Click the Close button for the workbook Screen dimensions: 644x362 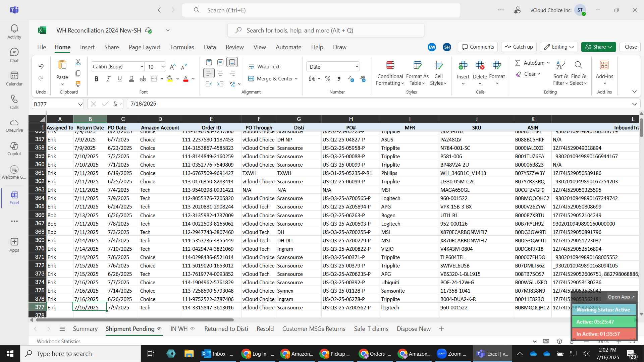[x=631, y=47]
